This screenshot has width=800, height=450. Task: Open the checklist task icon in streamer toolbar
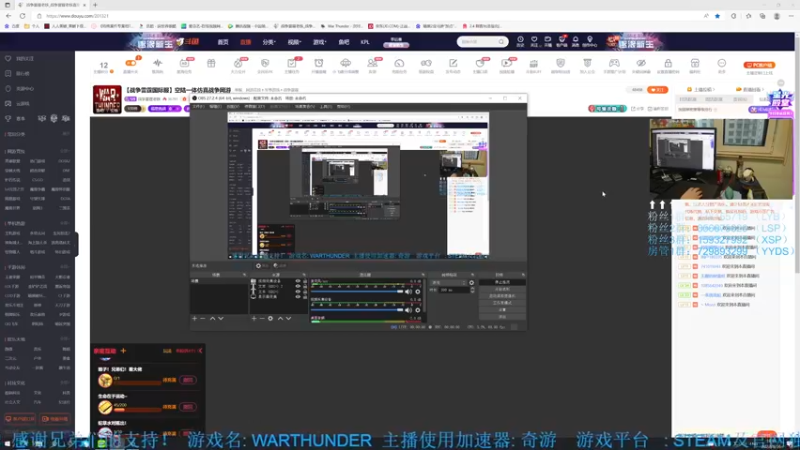pos(291,63)
